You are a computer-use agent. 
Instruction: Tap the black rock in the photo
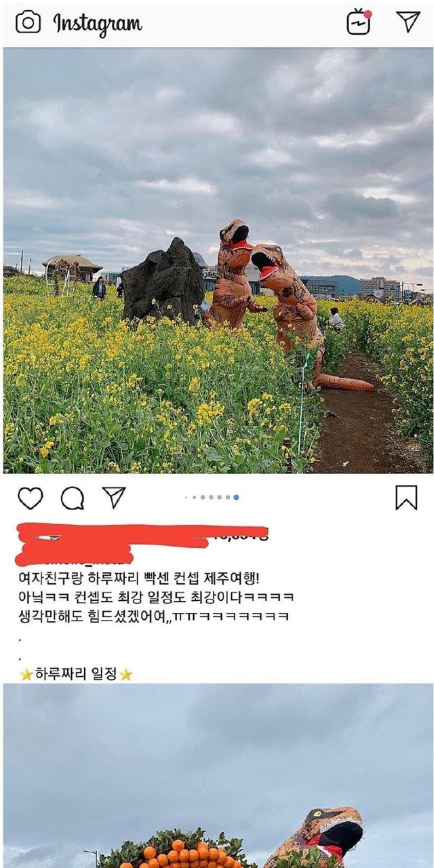[x=163, y=279]
